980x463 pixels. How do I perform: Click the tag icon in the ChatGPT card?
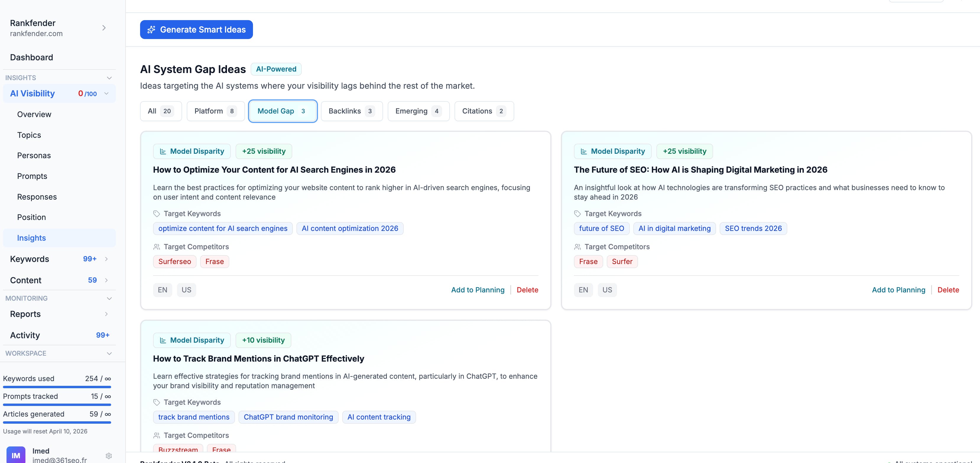click(156, 402)
